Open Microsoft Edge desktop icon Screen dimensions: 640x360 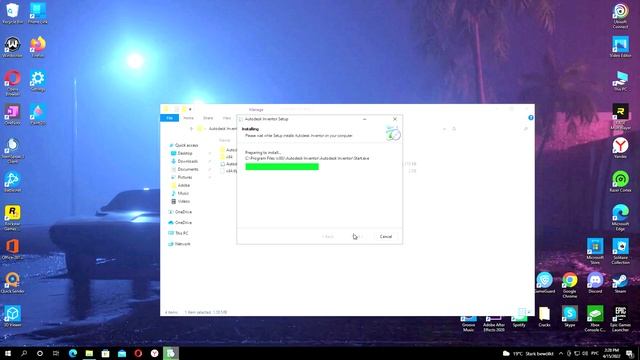click(620, 217)
